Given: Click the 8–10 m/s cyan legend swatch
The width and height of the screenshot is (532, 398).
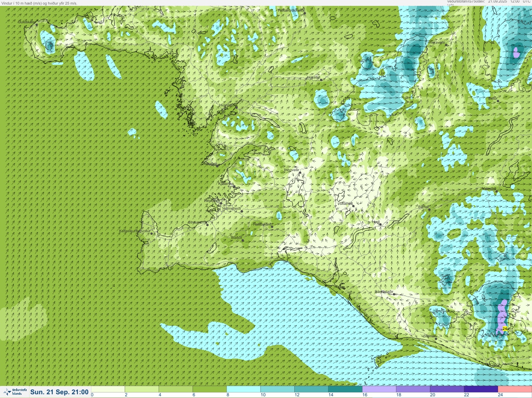Looking at the screenshot, I should point(244,389).
